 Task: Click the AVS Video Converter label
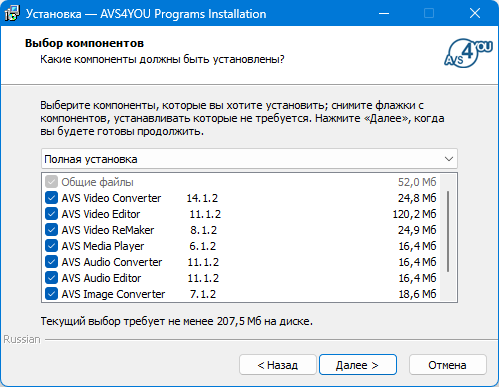tap(111, 198)
